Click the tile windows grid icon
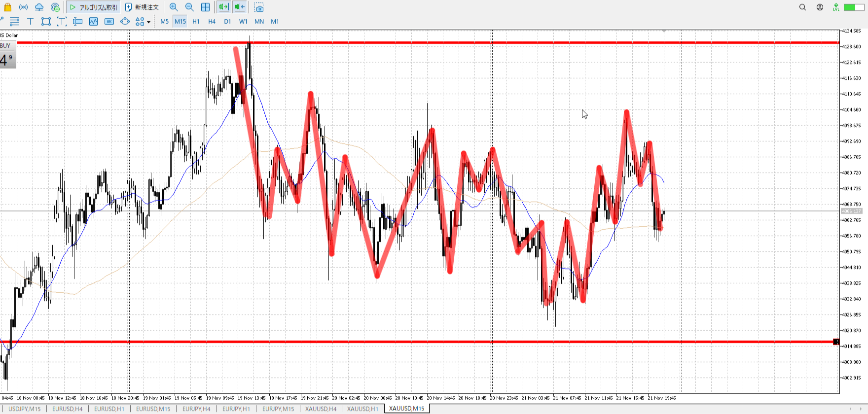Screen dimensions: 868x414 205,7
